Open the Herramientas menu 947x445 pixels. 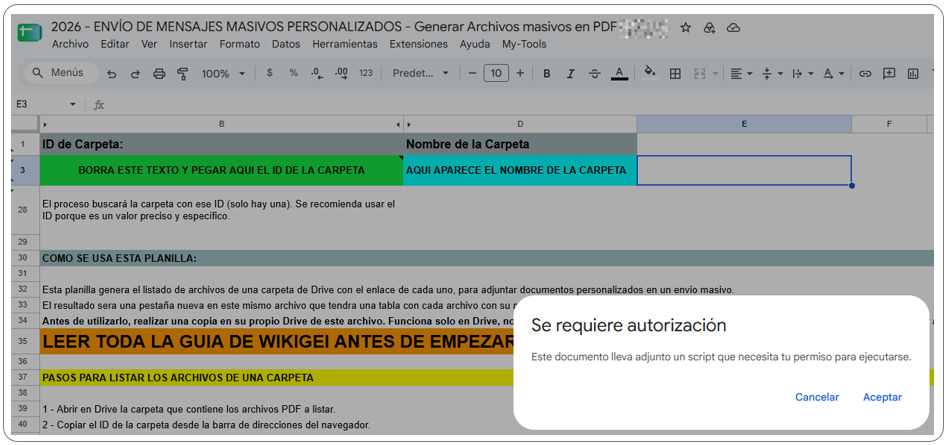click(344, 44)
